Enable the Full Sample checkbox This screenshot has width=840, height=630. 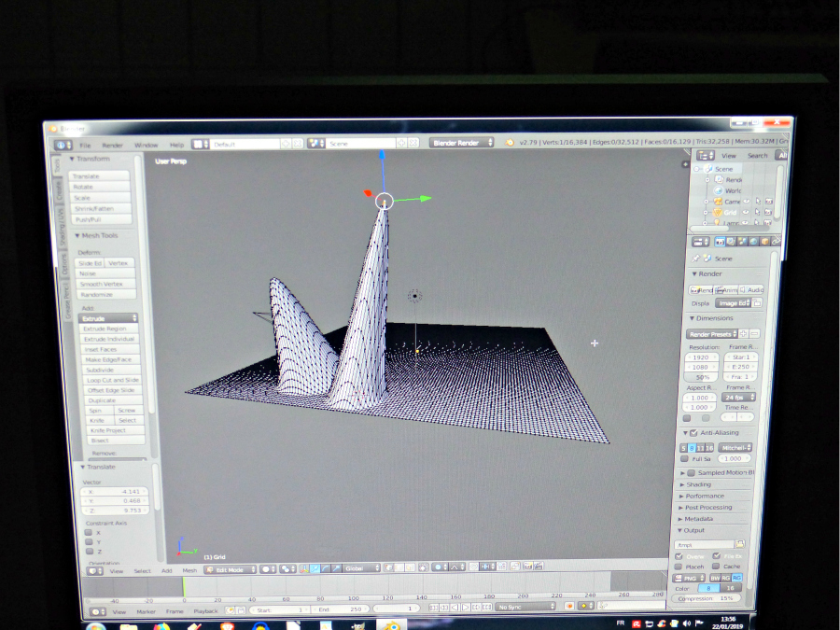(685, 458)
